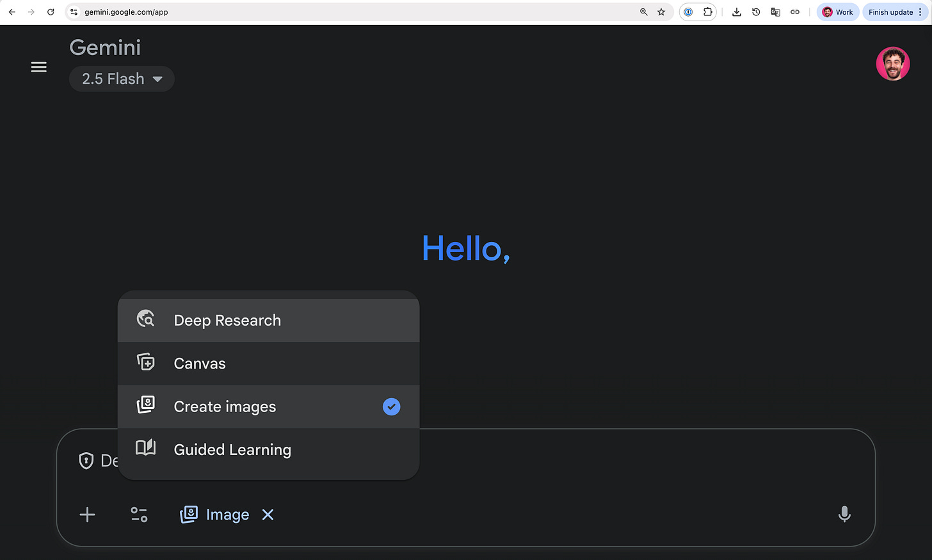Viewport: 932px width, 560px height.
Task: Open the account profile avatar
Action: click(893, 63)
